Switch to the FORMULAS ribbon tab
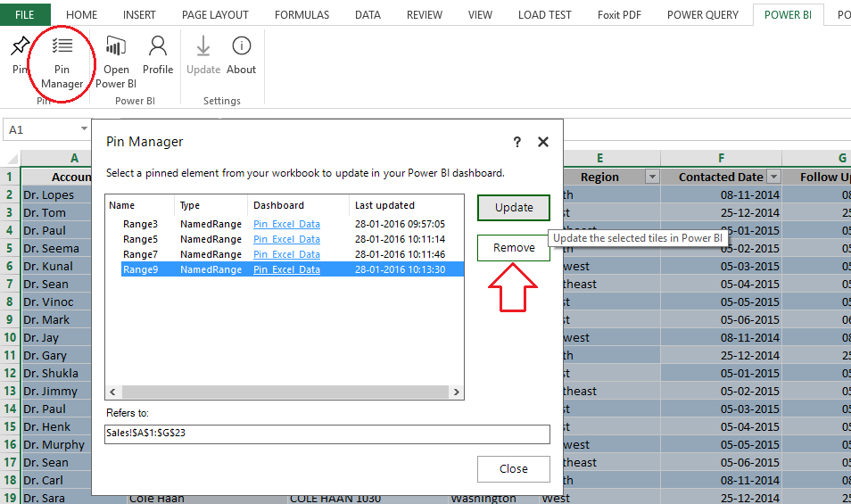The width and height of the screenshot is (851, 504). [x=302, y=15]
